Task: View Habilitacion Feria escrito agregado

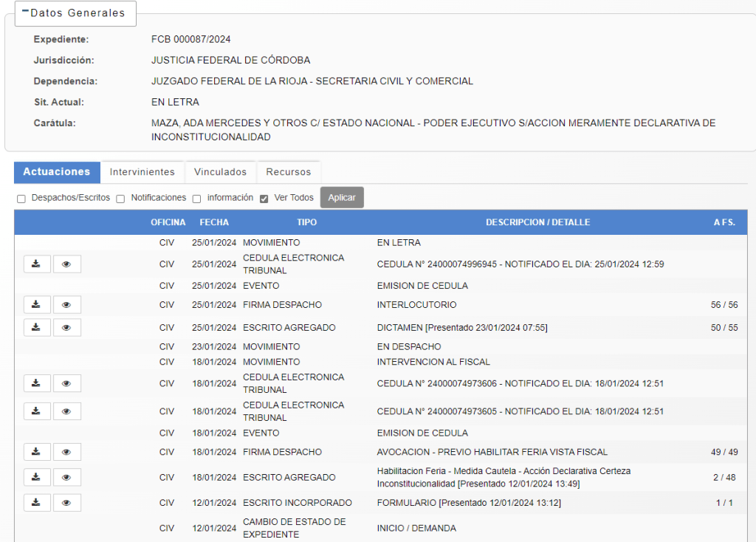Action: click(x=67, y=477)
